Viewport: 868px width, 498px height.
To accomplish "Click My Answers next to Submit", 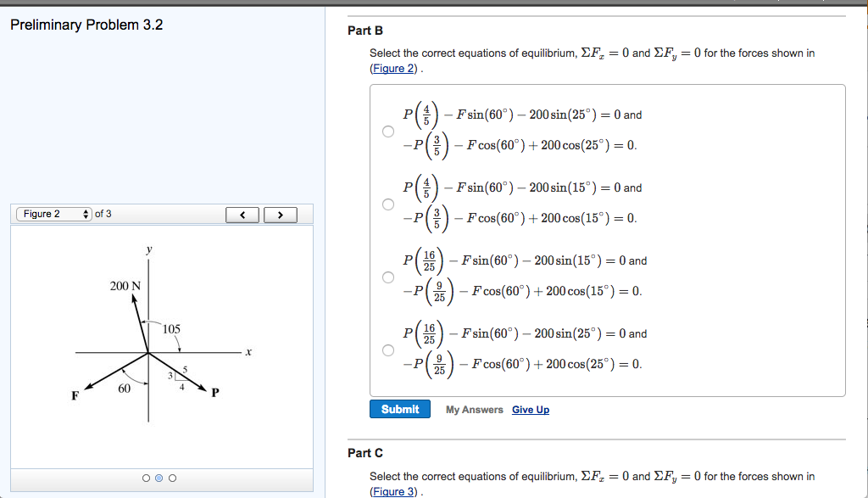I will pos(475,409).
